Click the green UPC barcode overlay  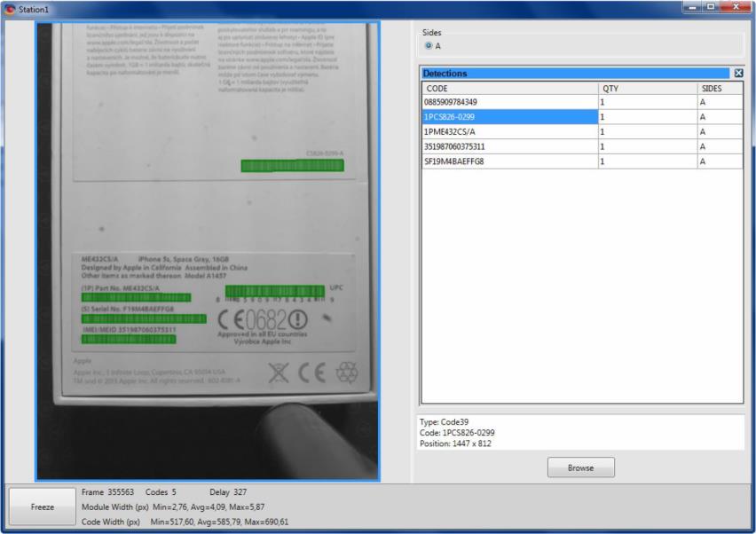(x=275, y=291)
